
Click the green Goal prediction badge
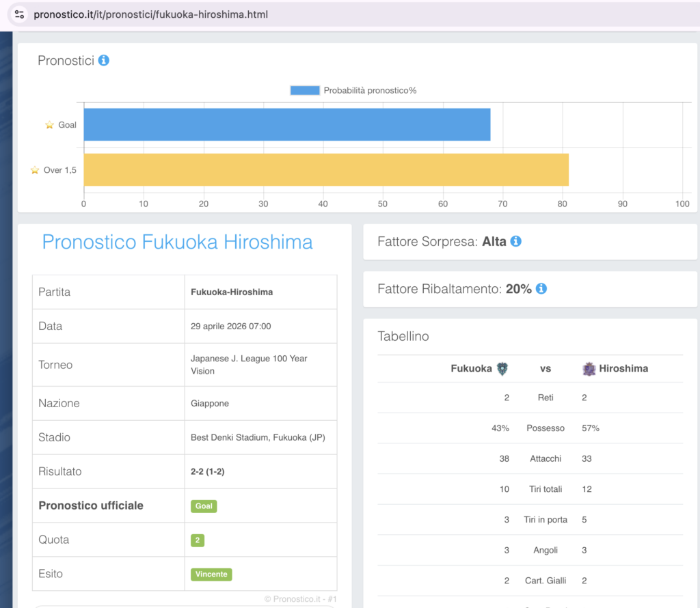204,506
